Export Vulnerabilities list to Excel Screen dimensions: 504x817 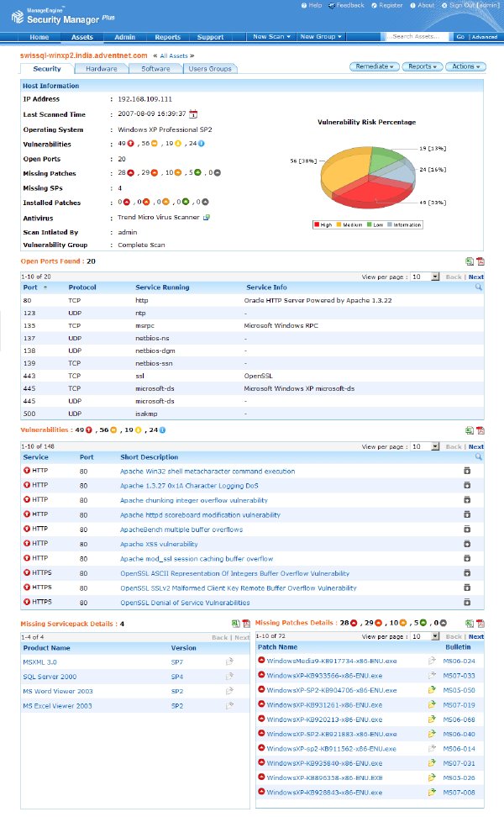click(470, 430)
